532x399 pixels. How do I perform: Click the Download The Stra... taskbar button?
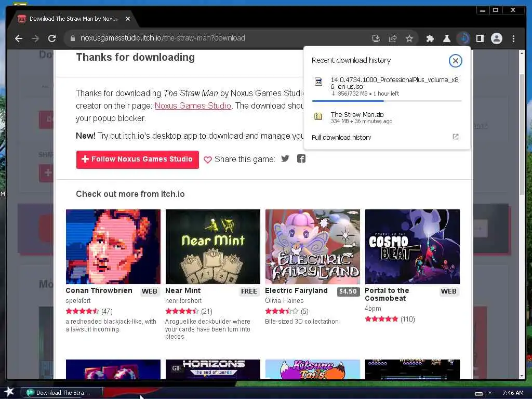coord(62,393)
